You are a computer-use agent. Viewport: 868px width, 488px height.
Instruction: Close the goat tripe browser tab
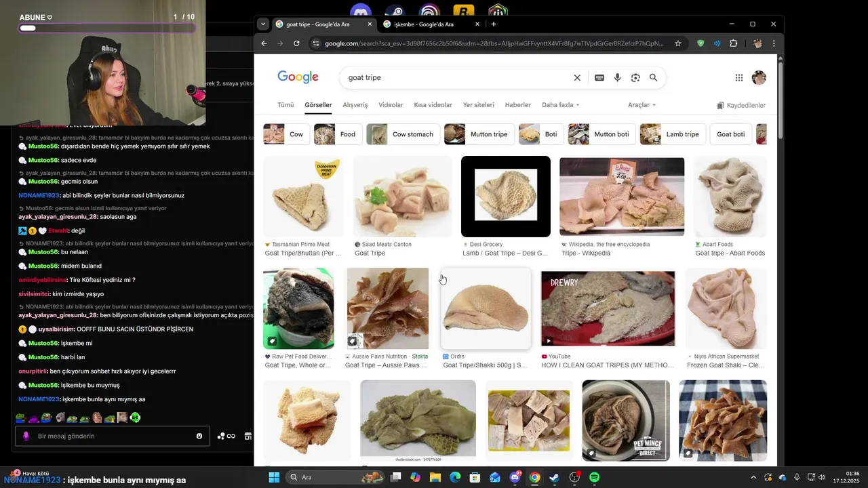pyautogui.click(x=370, y=24)
